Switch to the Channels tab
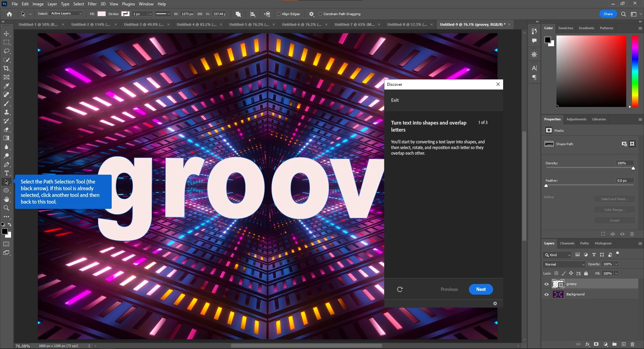The image size is (644, 349). pos(567,243)
